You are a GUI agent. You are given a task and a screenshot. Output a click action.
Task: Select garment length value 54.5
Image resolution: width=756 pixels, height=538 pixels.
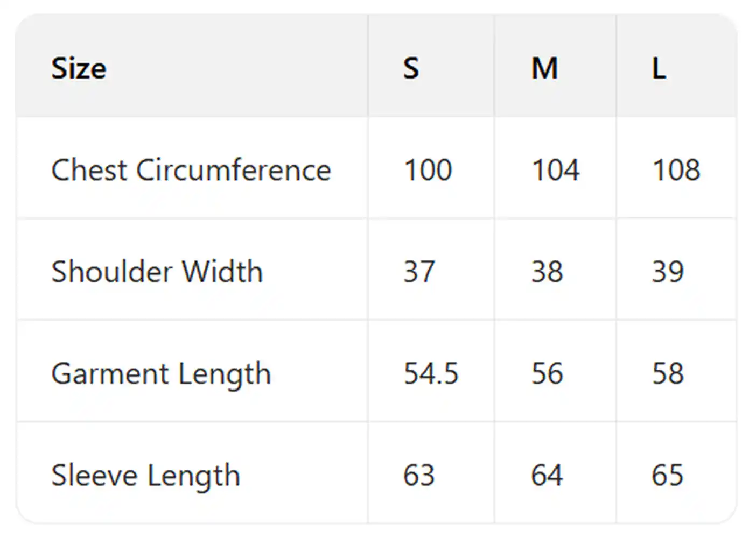coord(431,373)
